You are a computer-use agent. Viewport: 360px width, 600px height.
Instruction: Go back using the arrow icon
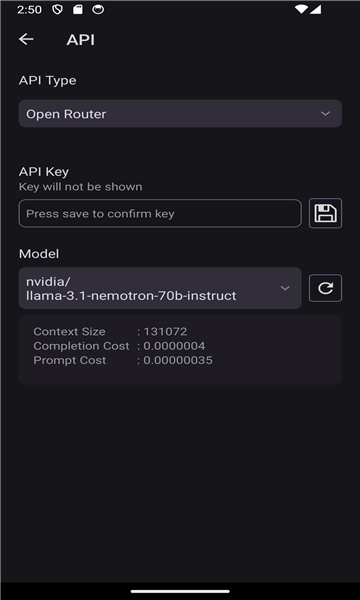point(26,39)
